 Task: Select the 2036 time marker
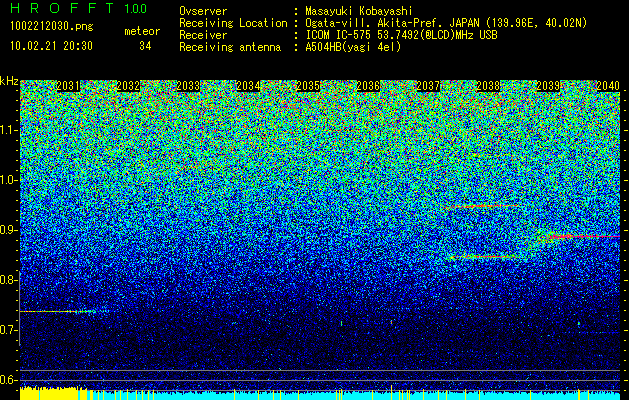coord(368,86)
